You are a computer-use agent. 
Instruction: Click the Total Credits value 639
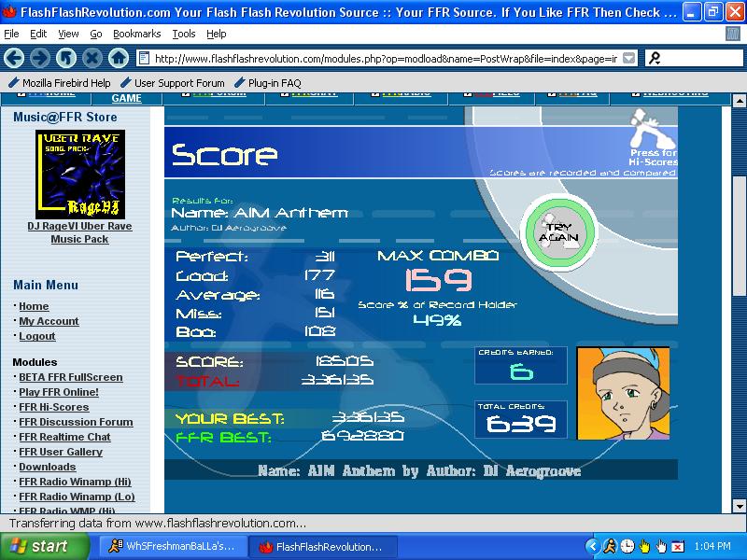[x=521, y=424]
